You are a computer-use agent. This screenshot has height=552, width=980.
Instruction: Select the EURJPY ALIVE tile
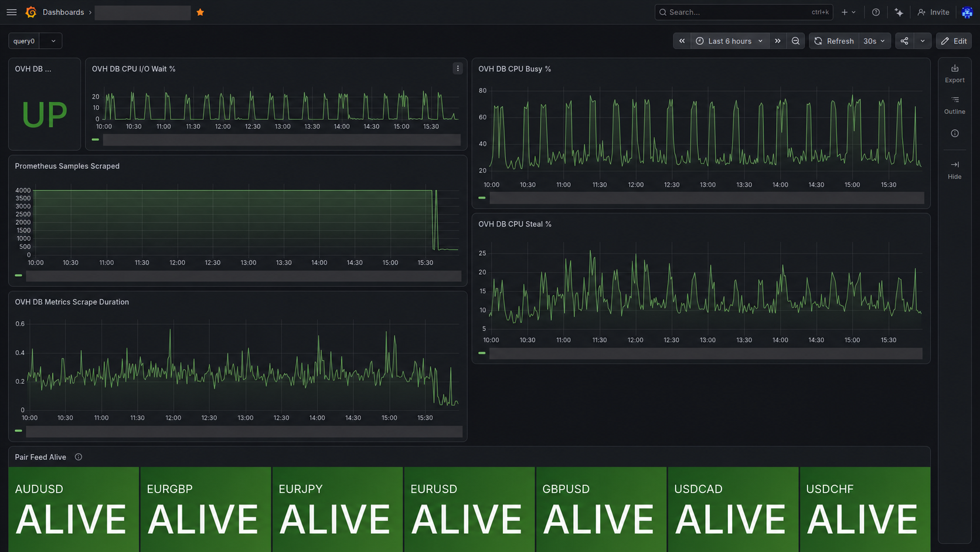click(338, 509)
